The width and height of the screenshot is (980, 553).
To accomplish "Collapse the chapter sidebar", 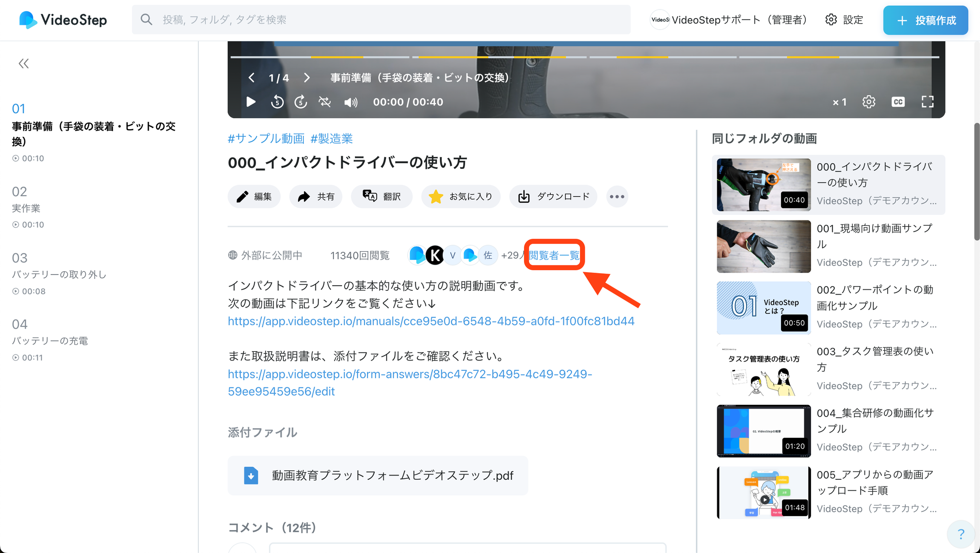I will click(23, 64).
